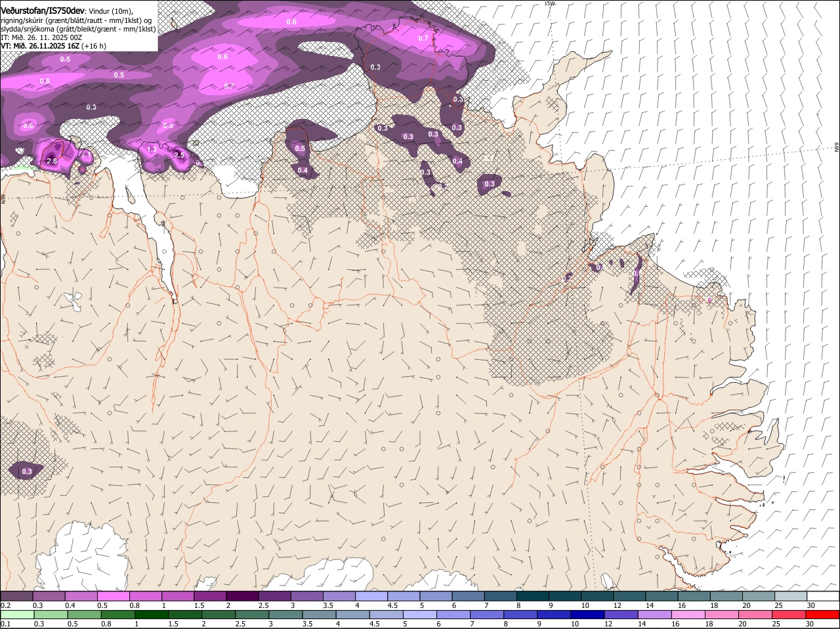The height and width of the screenshot is (629, 840).
Task: Pick the bright pink snow swatch for 0.5–0.8
Action: tap(113, 596)
